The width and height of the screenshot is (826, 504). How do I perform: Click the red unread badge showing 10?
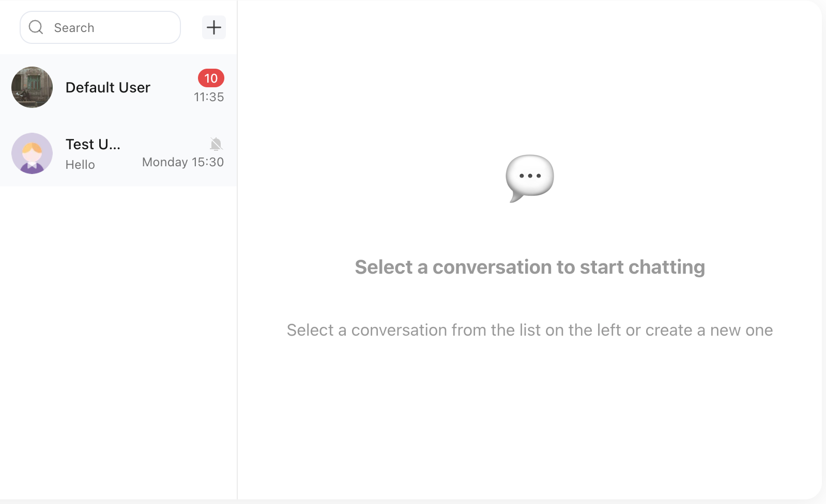pos(211,78)
